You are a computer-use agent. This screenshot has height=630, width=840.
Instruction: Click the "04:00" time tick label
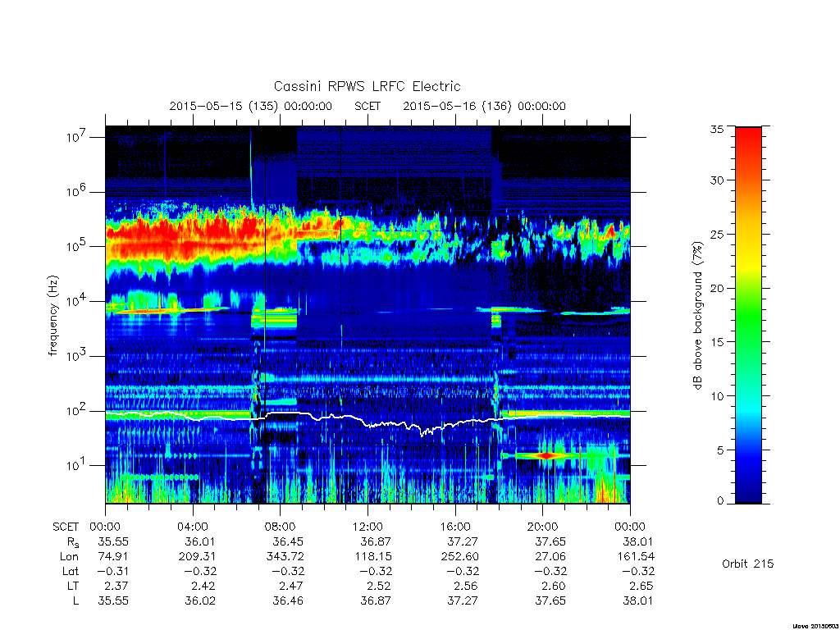192,527
